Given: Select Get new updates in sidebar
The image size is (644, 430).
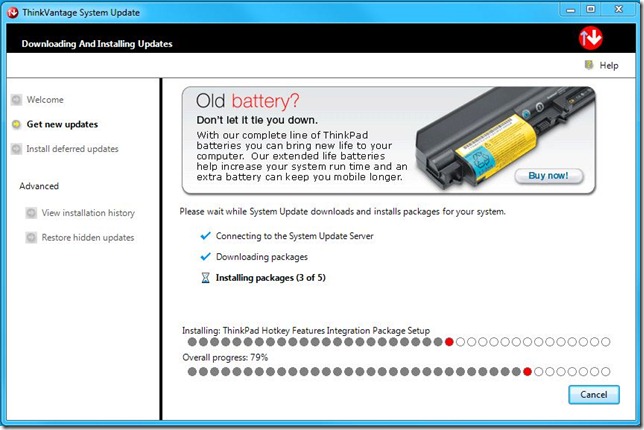Looking at the screenshot, I should pos(62,124).
